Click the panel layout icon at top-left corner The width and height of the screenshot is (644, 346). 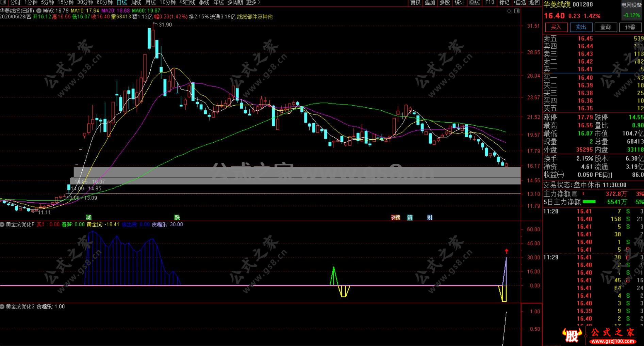click(3, 2)
